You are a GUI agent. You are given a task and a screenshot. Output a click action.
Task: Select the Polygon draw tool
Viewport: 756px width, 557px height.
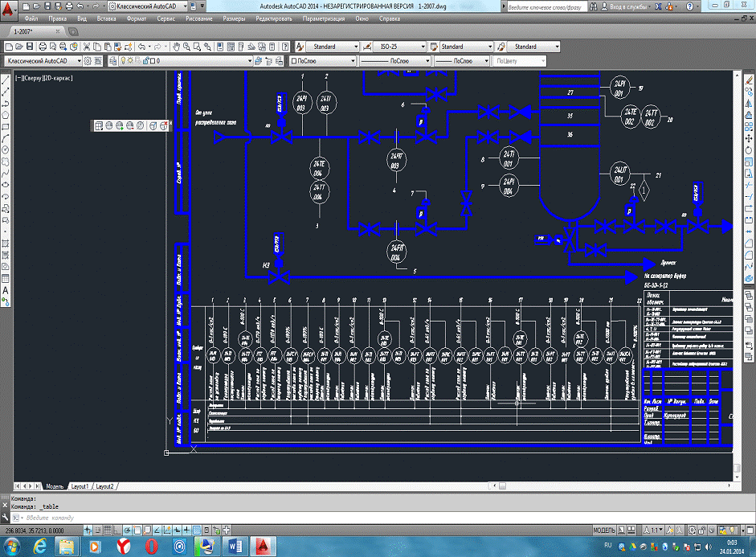point(6,115)
